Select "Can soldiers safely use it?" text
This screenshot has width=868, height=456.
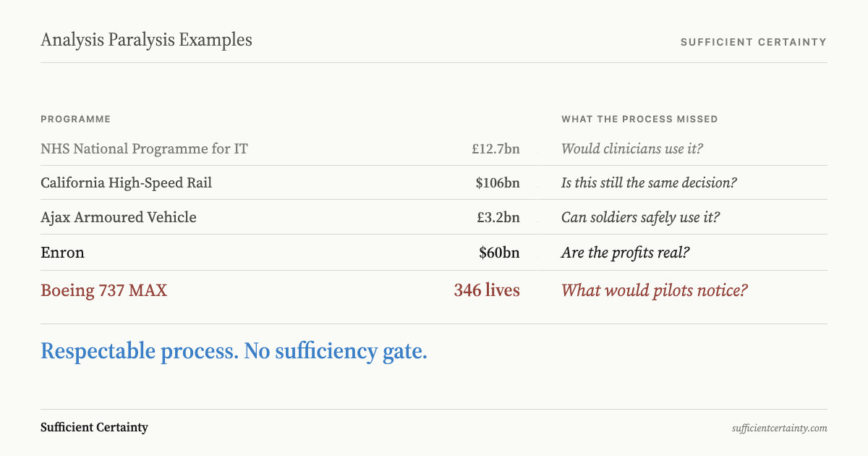coord(640,217)
